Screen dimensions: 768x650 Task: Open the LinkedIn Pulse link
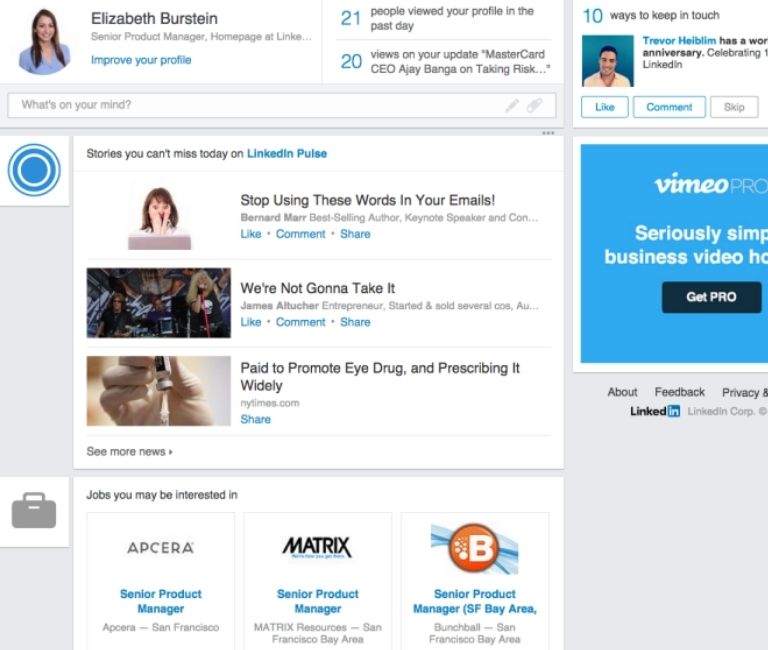[287, 154]
